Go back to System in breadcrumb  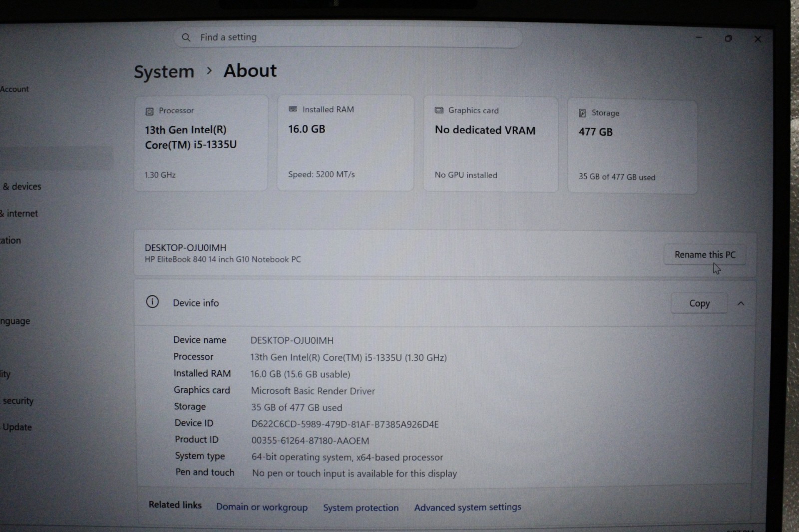point(164,72)
